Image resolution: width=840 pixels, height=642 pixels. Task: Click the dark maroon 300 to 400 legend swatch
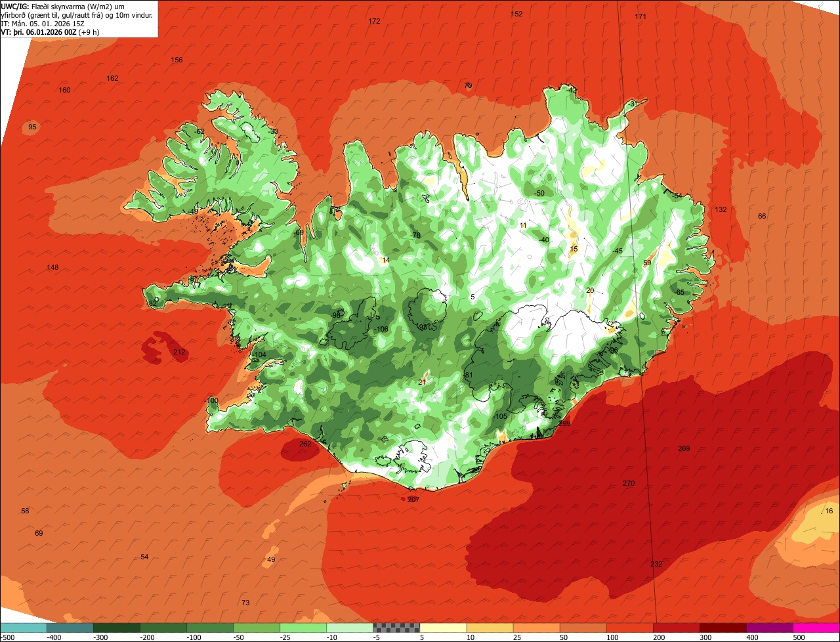[723, 628]
